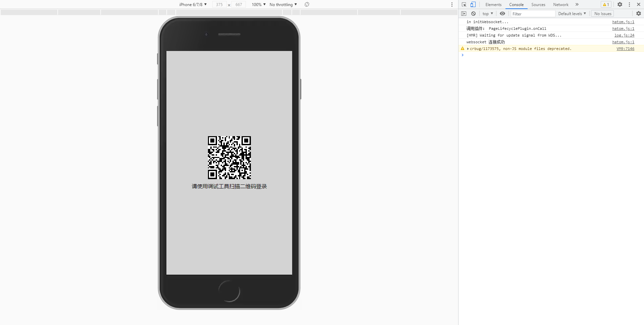Open device toolbar more options menu

tap(452, 4)
